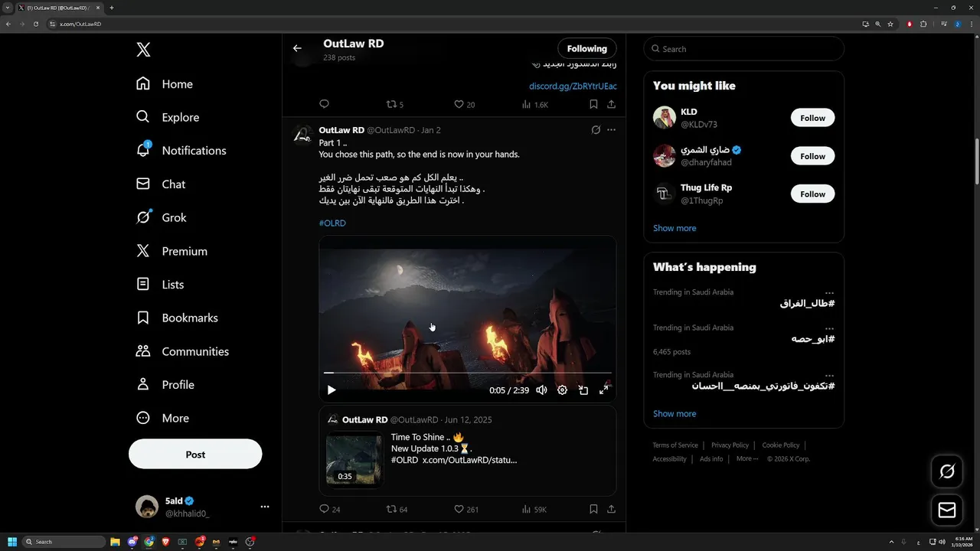Click the Post button
Screen dimensions: 980x551
[x=195, y=454]
